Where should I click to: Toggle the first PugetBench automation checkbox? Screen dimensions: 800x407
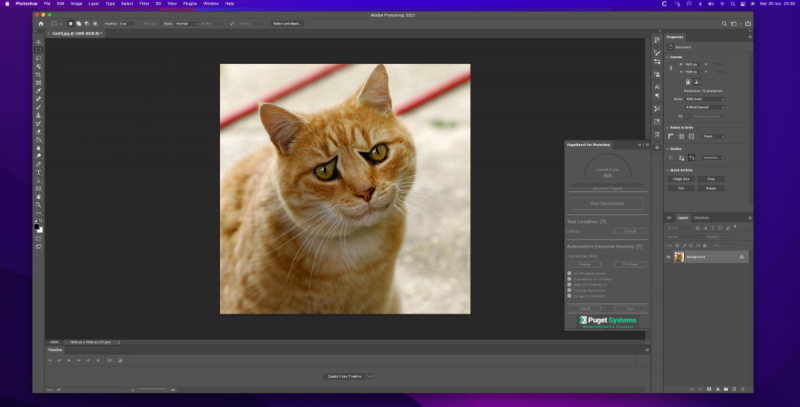[x=570, y=272]
